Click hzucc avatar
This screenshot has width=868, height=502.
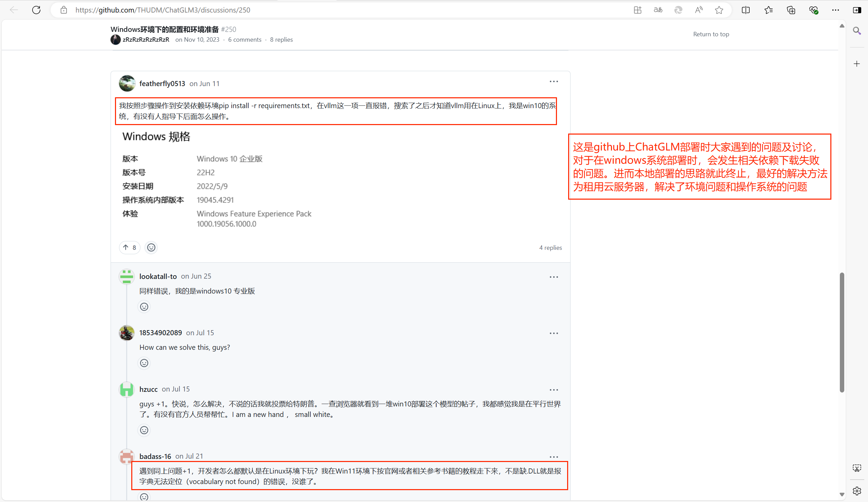click(127, 389)
